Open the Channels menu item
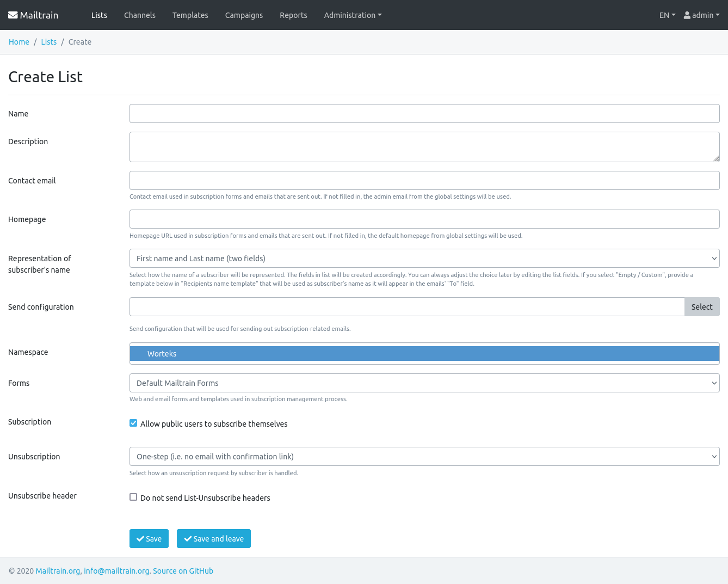Screen dimensions: 728x584 [140, 15]
